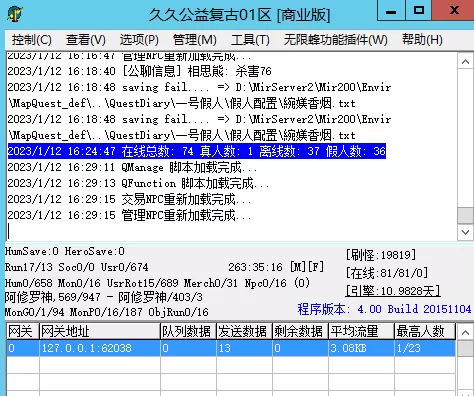Viewport: 474px width, 396px height.
Task: Open the 查看(V) menu
Action: pyautogui.click(x=86, y=40)
